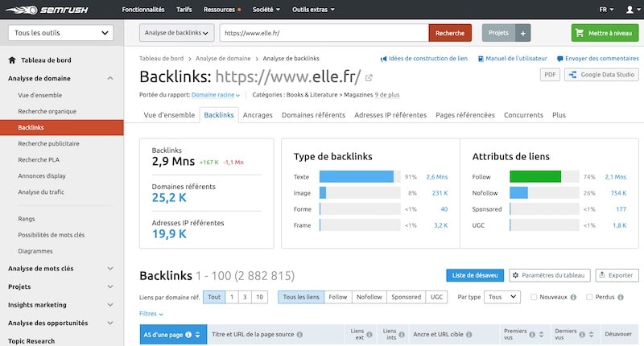
Task: Click the info icon next to Nouveaux
Action: point(573,297)
